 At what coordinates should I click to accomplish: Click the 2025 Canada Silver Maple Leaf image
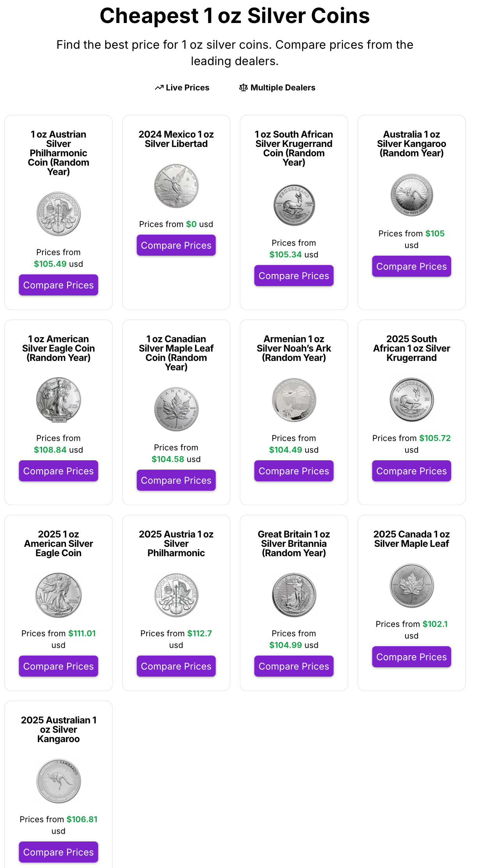[411, 586]
